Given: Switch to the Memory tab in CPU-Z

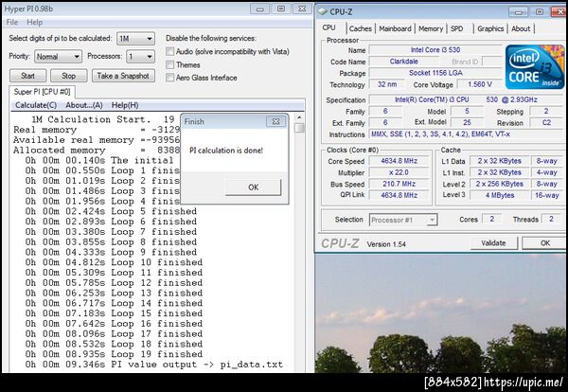Looking at the screenshot, I should pyautogui.click(x=431, y=28).
